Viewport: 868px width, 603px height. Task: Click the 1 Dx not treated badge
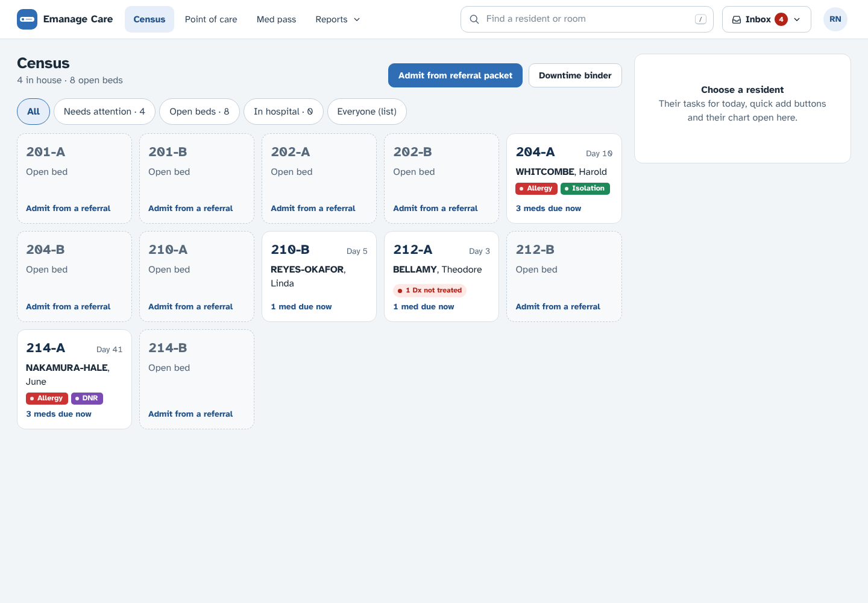(x=430, y=290)
